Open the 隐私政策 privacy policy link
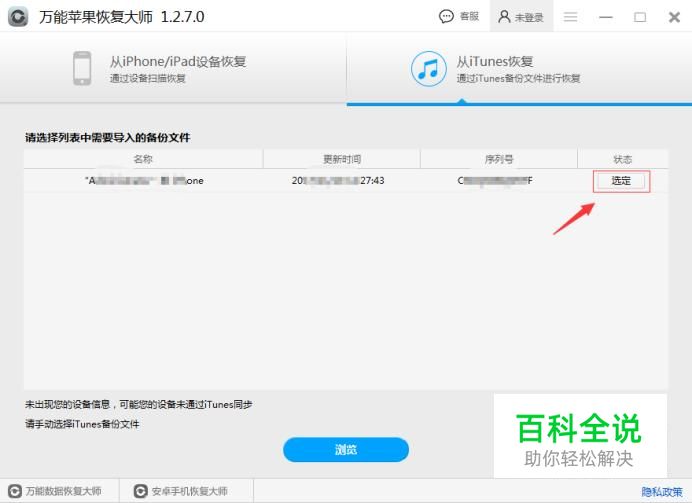The width and height of the screenshot is (692, 503). point(662,492)
